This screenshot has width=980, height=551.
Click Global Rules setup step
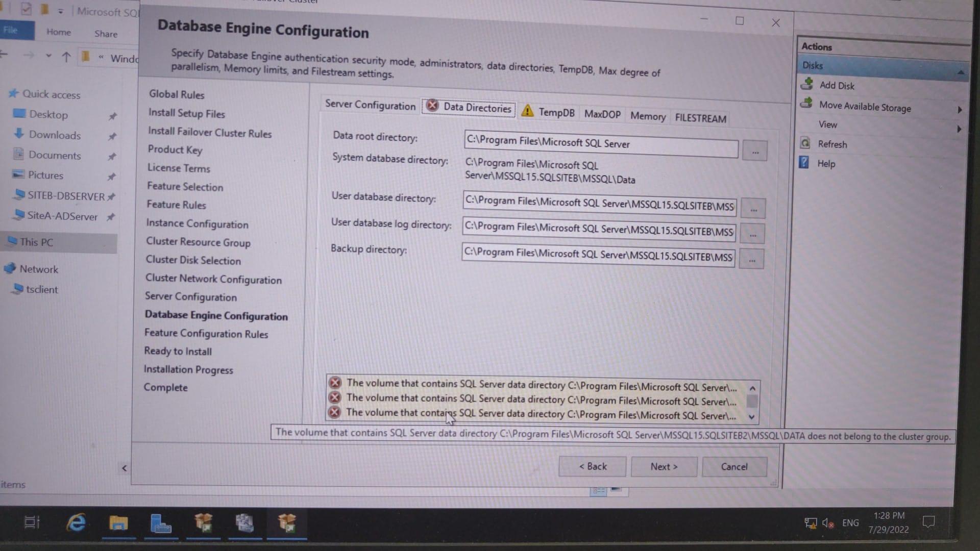pyautogui.click(x=177, y=94)
